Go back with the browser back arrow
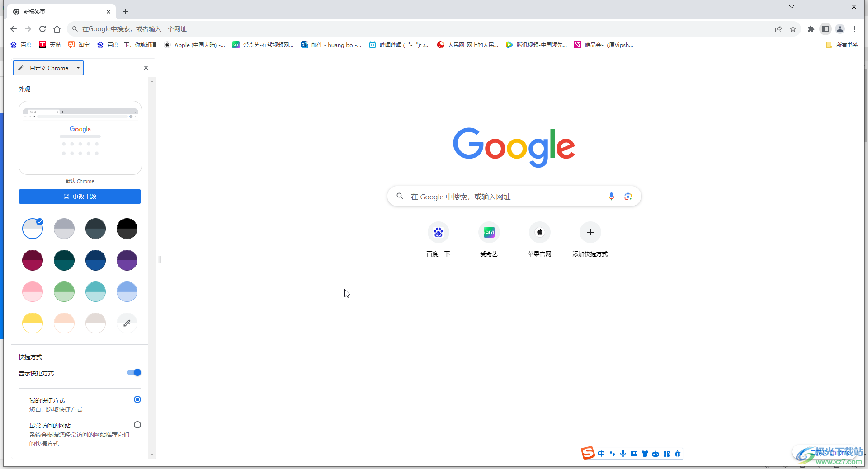 coord(14,29)
